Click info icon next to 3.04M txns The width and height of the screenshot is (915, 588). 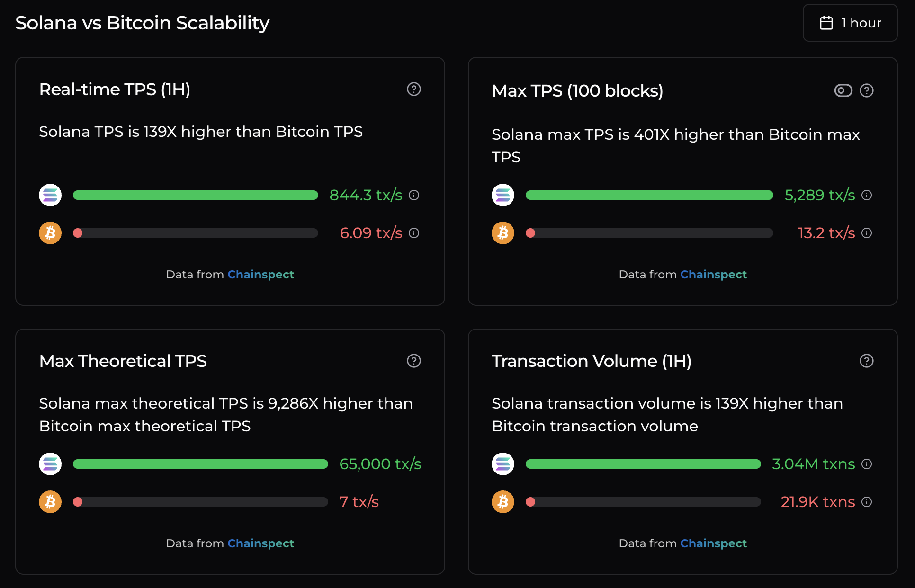(867, 464)
